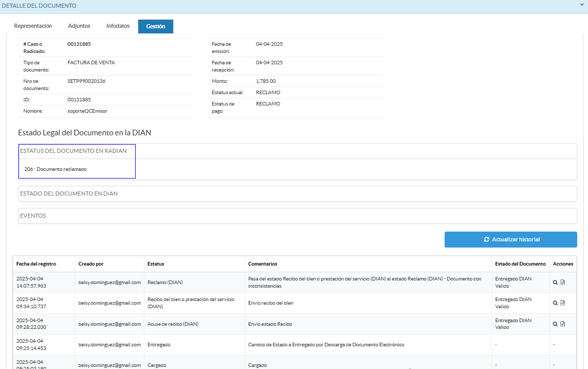Switch to the Representación tab

tap(33, 26)
